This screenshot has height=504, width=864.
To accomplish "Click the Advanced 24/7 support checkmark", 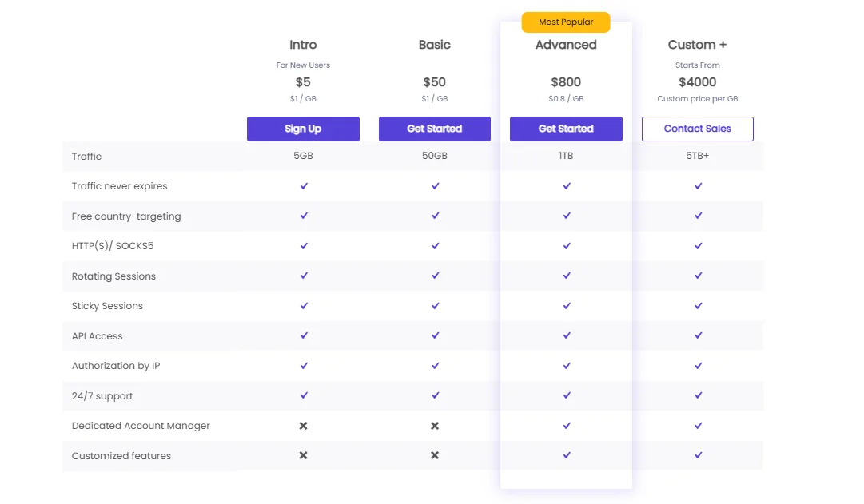I will point(566,395).
